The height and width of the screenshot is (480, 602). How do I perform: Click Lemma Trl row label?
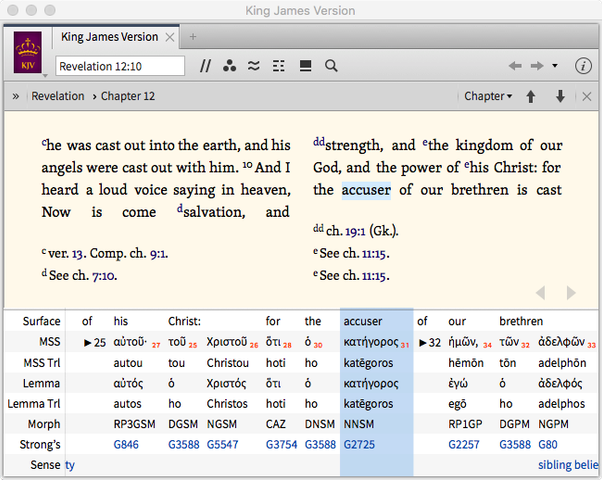34,404
